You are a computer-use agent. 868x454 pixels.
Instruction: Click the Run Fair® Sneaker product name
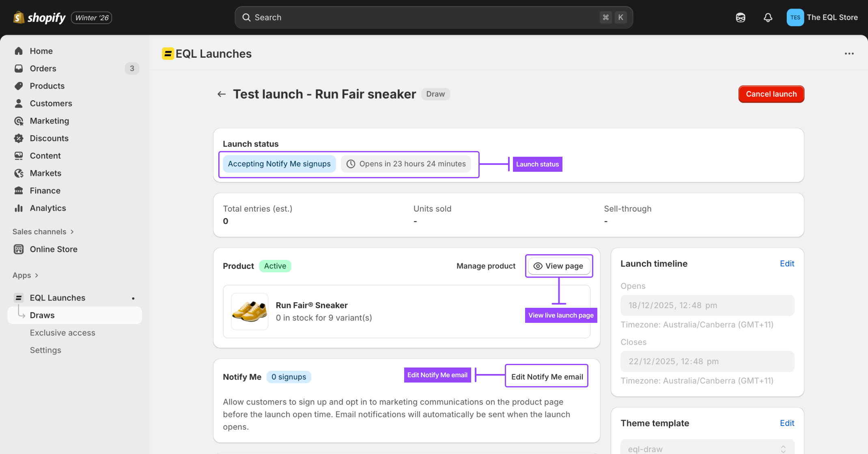point(312,305)
